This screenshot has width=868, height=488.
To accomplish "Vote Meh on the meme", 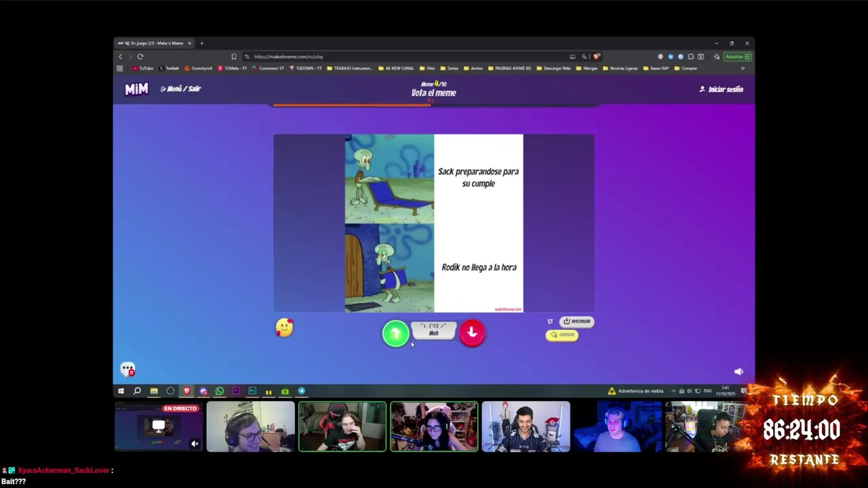I will 434,330.
